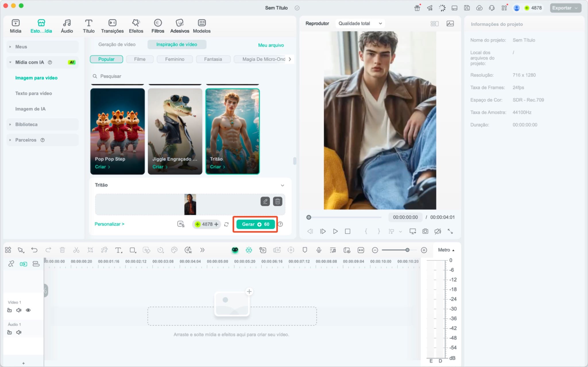The image size is (588, 367).
Task: Click the preview playhead slider
Action: click(309, 217)
